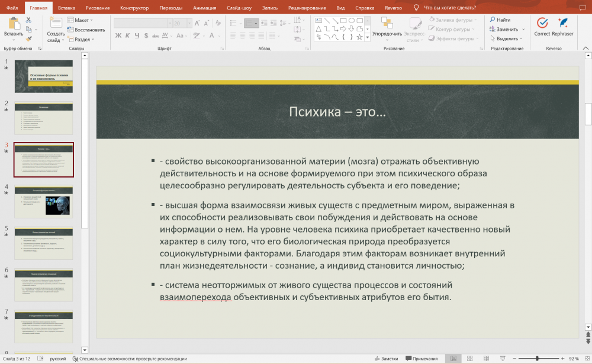Viewport: 592px width, 364px height.
Task: Toggle Normal view button in status bar
Action: 453,359
